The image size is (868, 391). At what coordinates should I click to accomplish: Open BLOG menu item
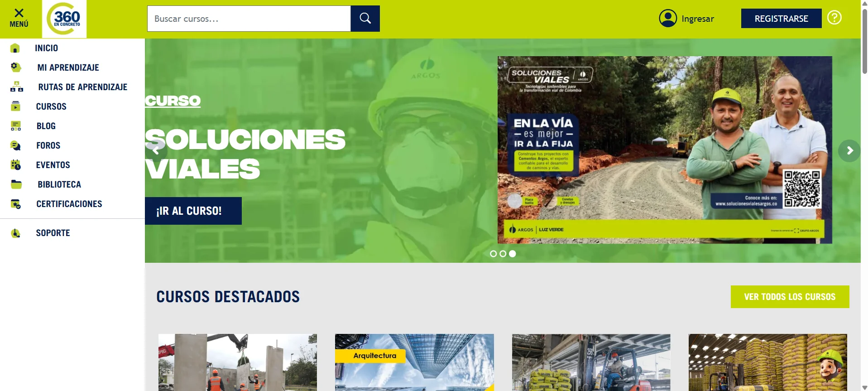pos(46,126)
